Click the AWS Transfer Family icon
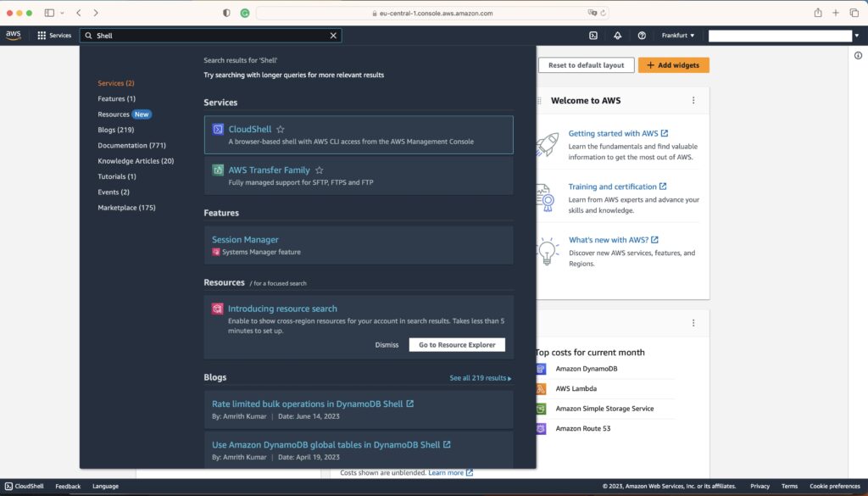Image resolution: width=868 pixels, height=496 pixels. click(218, 170)
